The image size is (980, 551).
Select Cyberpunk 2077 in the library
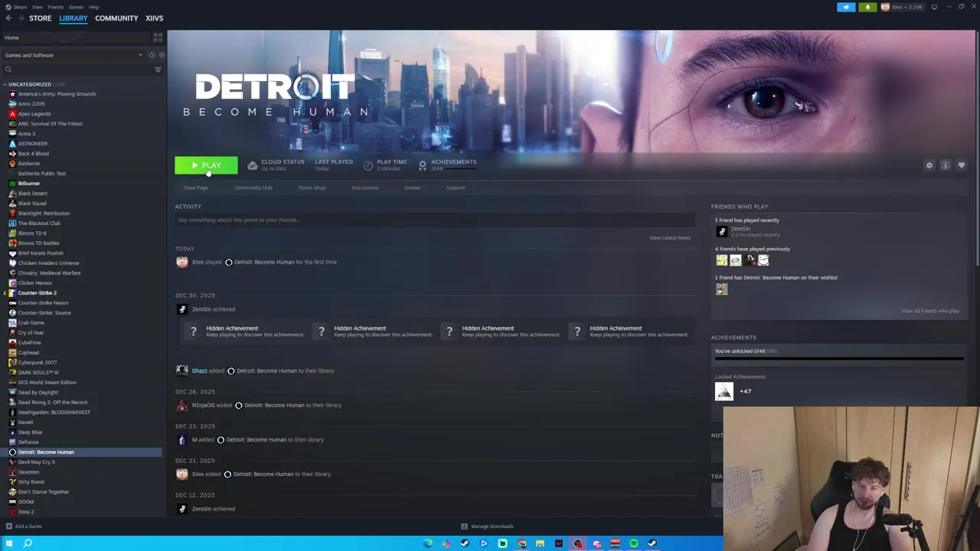coord(38,363)
